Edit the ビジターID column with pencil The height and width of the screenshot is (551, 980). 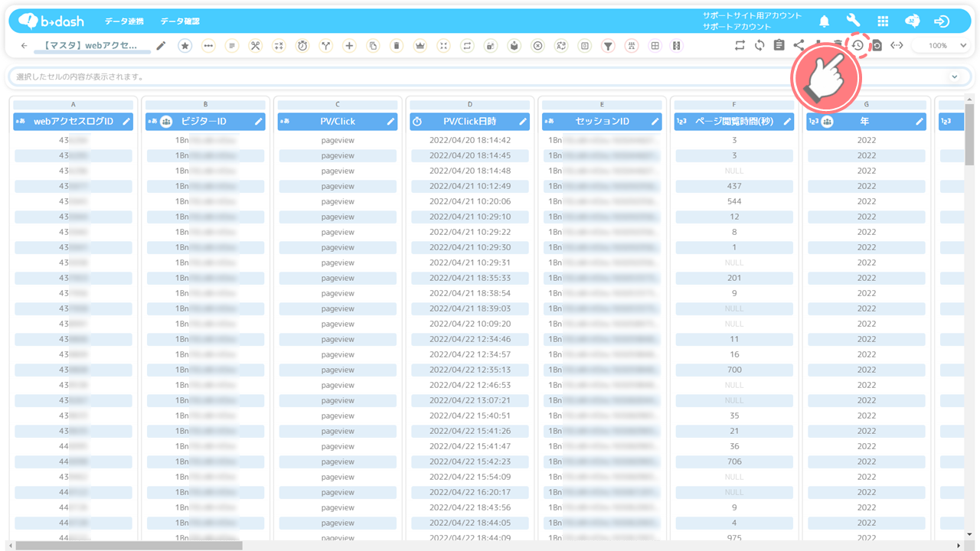(259, 122)
